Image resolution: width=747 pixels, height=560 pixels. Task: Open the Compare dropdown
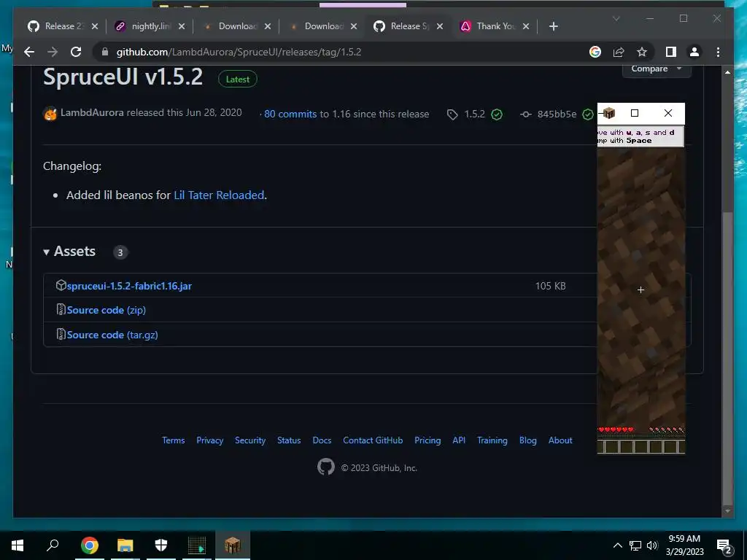click(x=657, y=69)
